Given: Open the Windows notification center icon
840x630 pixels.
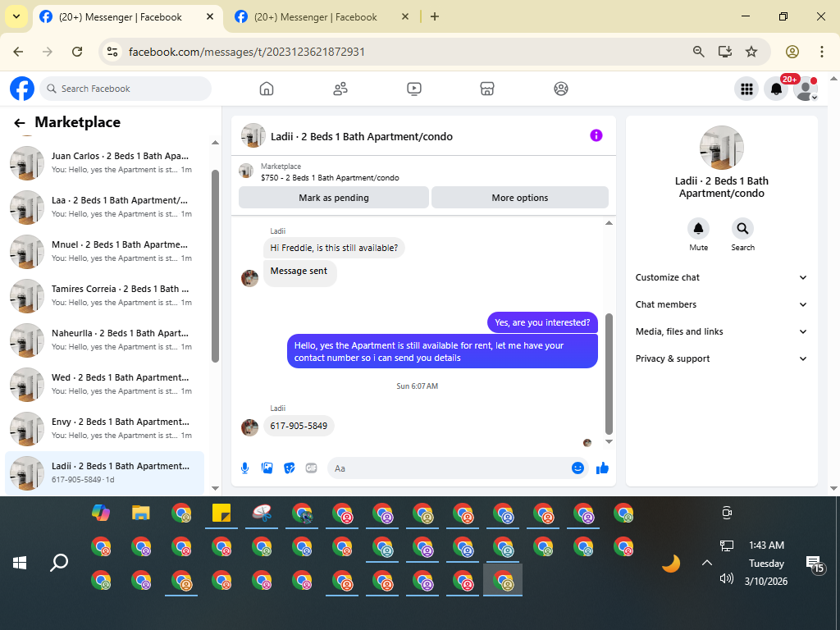Looking at the screenshot, I should click(815, 564).
